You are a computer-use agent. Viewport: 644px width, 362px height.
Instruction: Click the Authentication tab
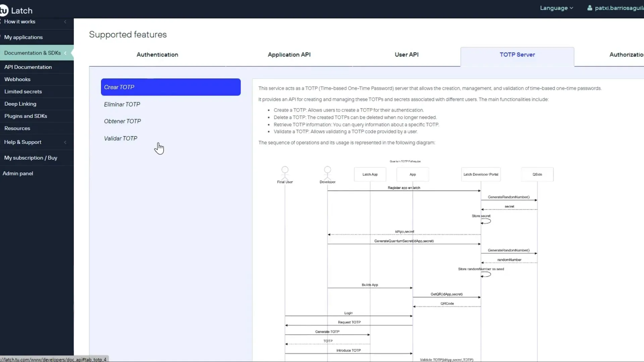[157, 54]
